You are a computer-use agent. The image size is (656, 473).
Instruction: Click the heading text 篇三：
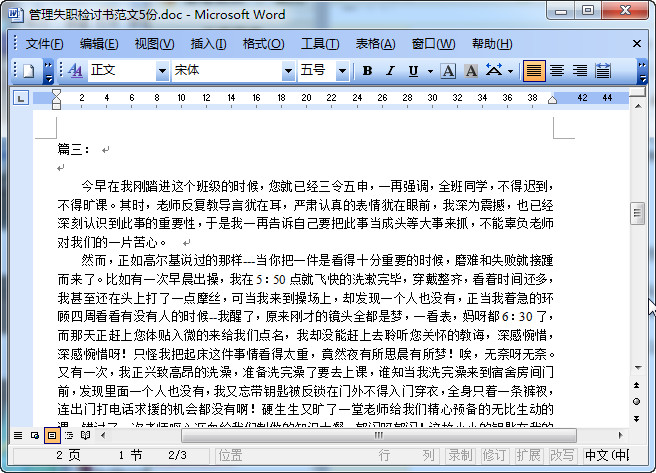74,149
